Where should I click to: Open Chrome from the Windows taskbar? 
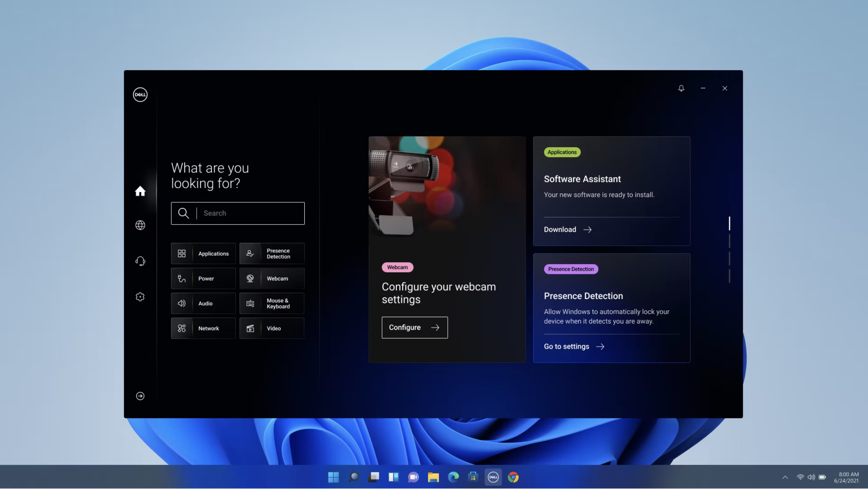(x=513, y=477)
